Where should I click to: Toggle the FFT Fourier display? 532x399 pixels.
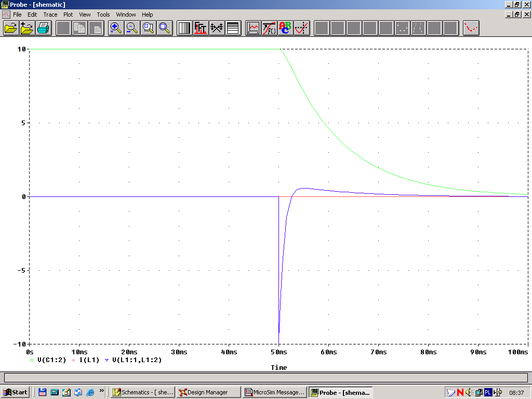[x=201, y=28]
